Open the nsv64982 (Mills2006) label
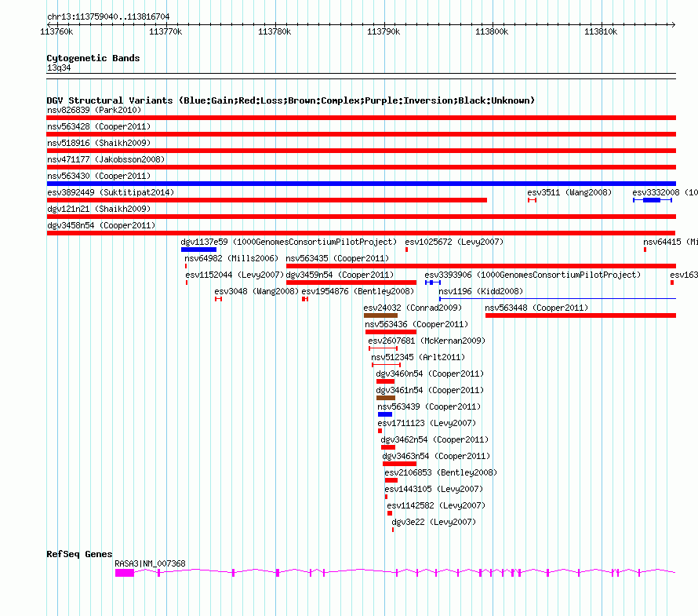 click(x=231, y=258)
